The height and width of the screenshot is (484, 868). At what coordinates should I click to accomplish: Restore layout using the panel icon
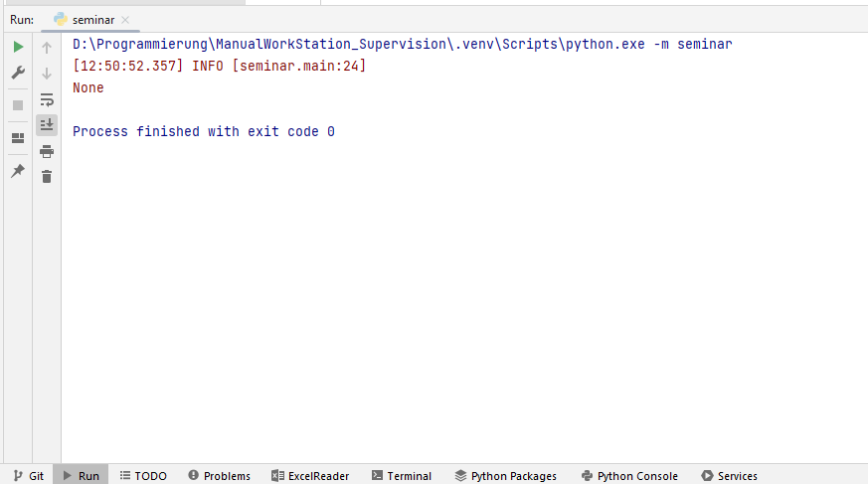18,138
